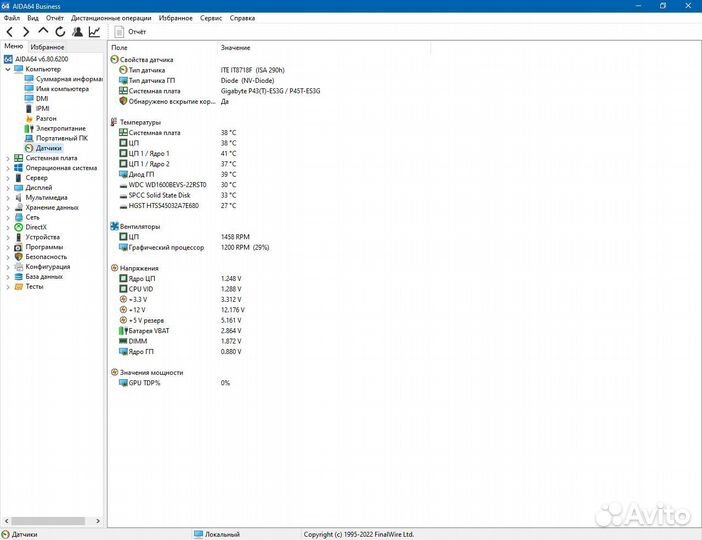This screenshot has height=540, width=702.
Task: Click the Отчёт report toolbar button
Action: pos(130,32)
